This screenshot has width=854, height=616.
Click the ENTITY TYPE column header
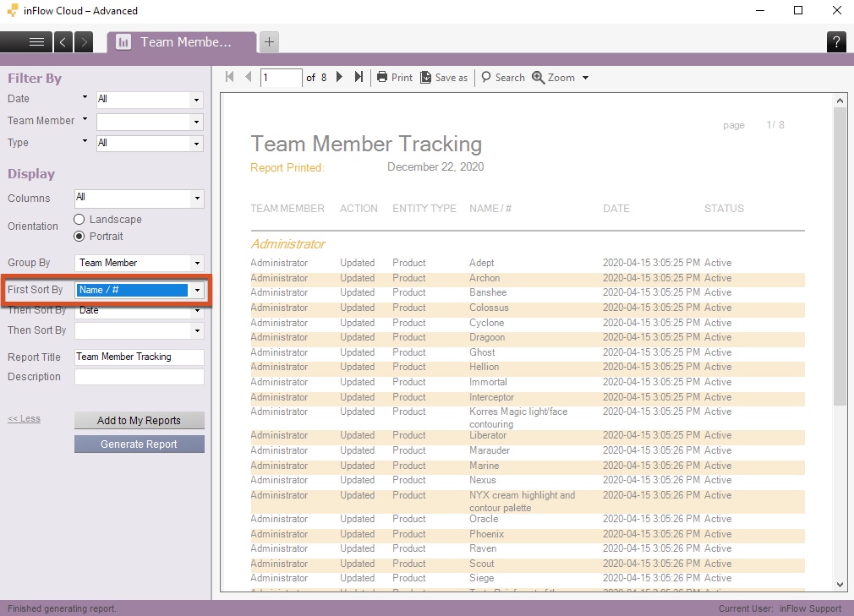coord(424,209)
